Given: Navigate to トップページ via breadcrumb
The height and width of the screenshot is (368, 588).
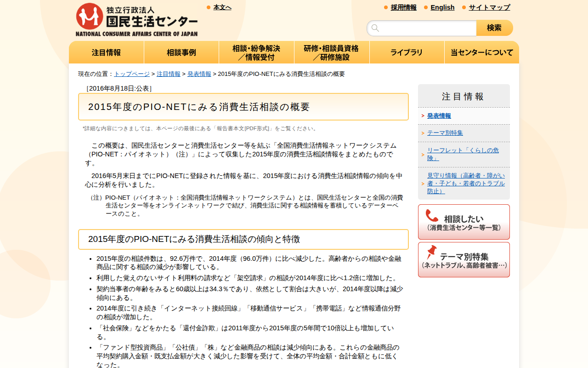Looking at the screenshot, I should [x=131, y=74].
